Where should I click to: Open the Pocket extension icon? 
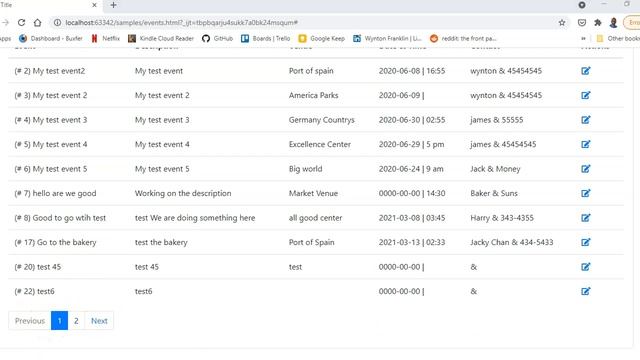click(x=582, y=22)
